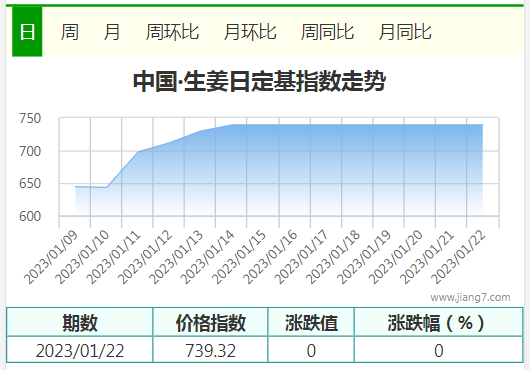Select the 日 (daily) tab
Image resolution: width=530 pixels, height=370 pixels.
[x=27, y=32]
